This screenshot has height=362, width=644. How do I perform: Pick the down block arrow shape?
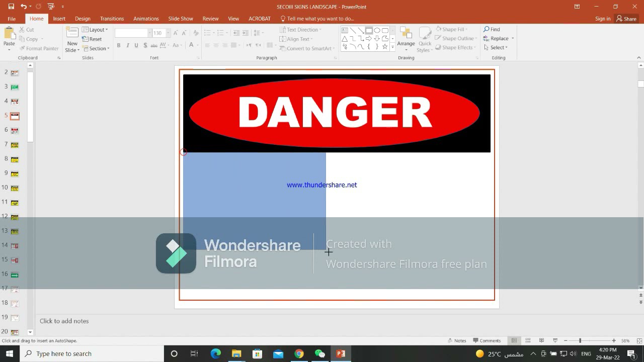click(x=377, y=39)
